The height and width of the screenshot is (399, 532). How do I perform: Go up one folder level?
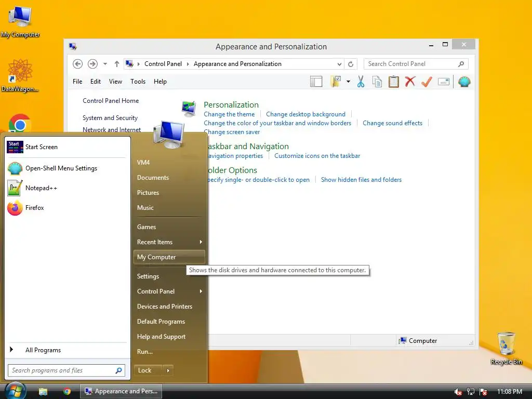117,64
